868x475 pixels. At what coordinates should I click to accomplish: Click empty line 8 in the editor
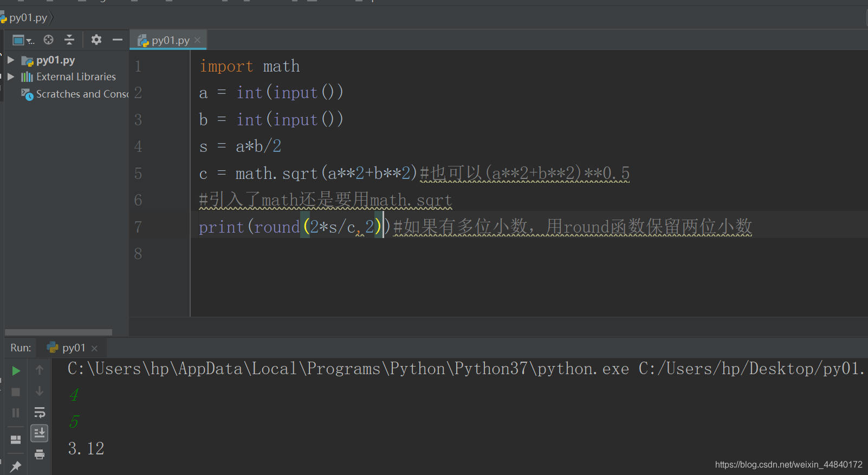[529, 253]
